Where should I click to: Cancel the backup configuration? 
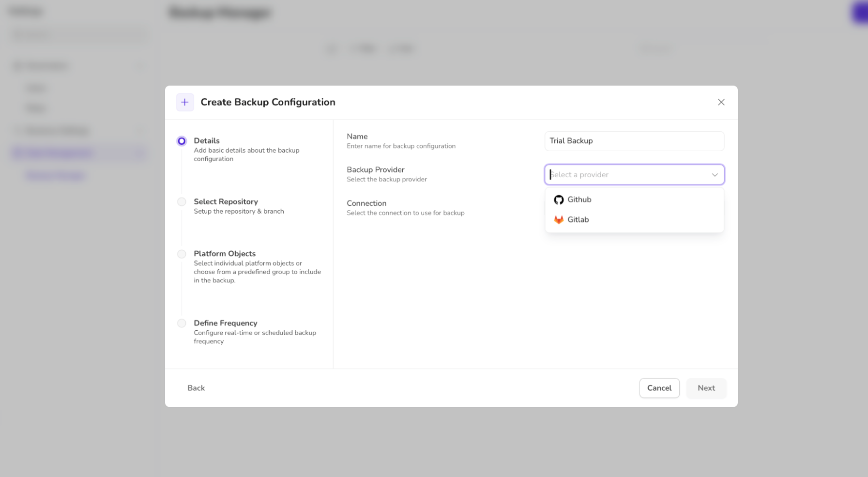click(659, 388)
